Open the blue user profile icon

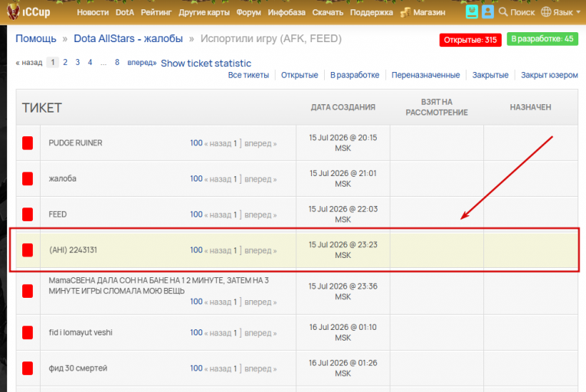(487, 12)
